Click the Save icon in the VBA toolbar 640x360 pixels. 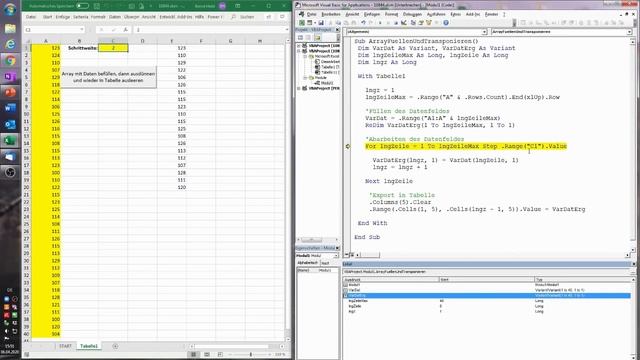(321, 23)
